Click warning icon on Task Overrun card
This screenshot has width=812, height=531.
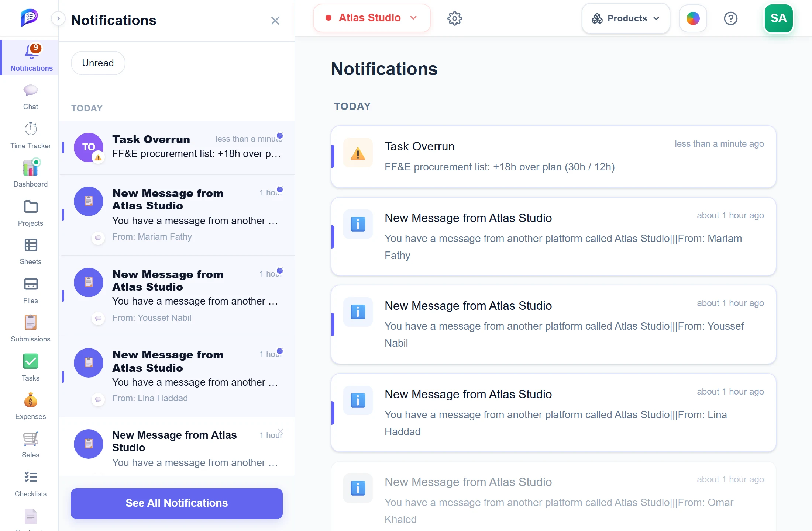pos(358,153)
